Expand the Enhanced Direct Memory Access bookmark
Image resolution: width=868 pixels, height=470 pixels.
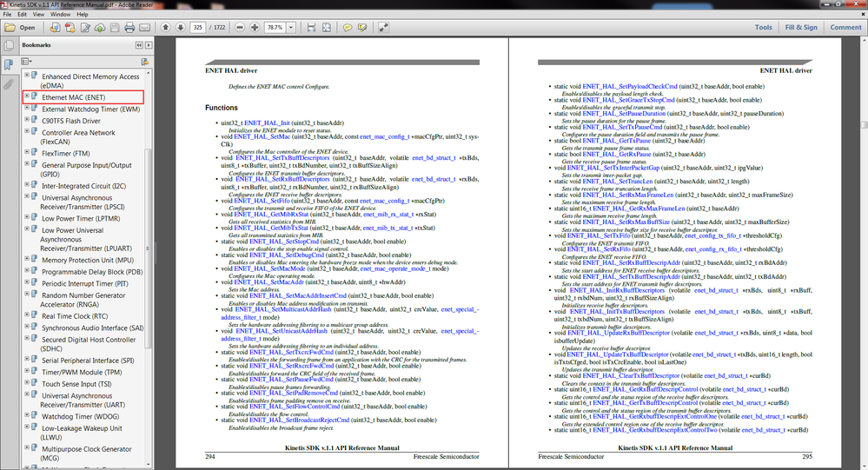click(x=27, y=74)
